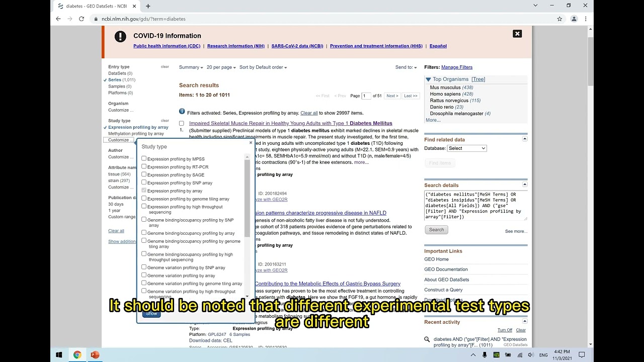Select the first search result checkbox
644x362 pixels.
[182, 123]
